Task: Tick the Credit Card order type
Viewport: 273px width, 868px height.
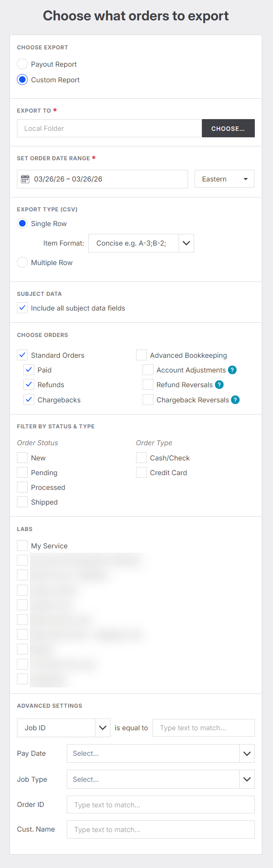Action: [x=141, y=473]
